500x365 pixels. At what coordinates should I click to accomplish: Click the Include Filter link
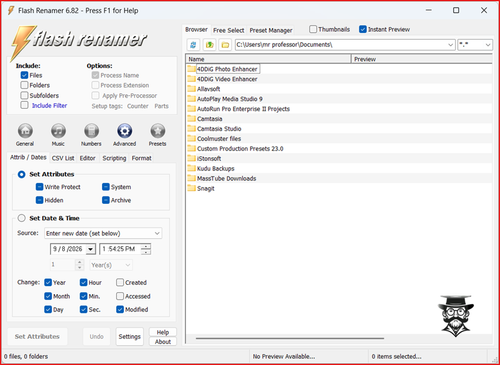49,106
